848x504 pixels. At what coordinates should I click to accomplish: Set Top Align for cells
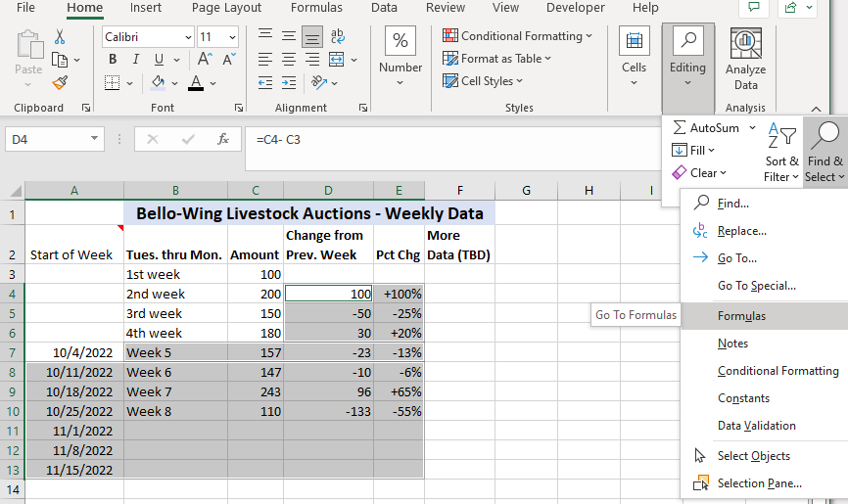point(265,35)
